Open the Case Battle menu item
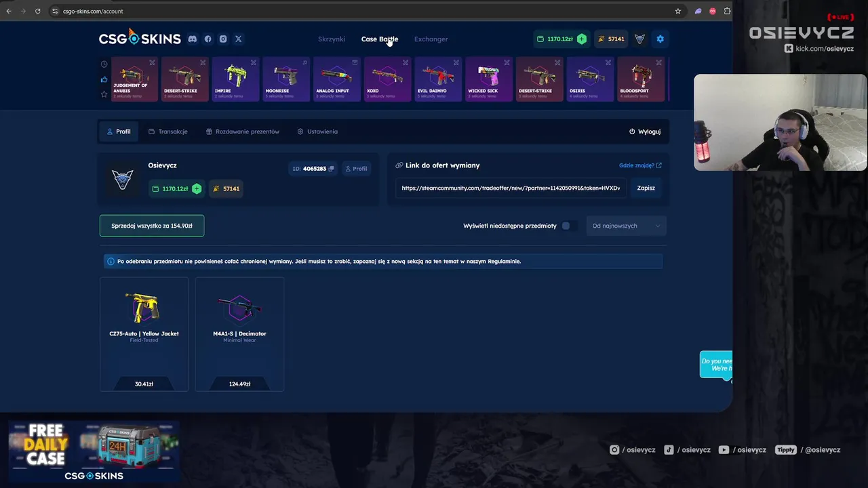The width and height of the screenshot is (868, 488). tap(380, 39)
